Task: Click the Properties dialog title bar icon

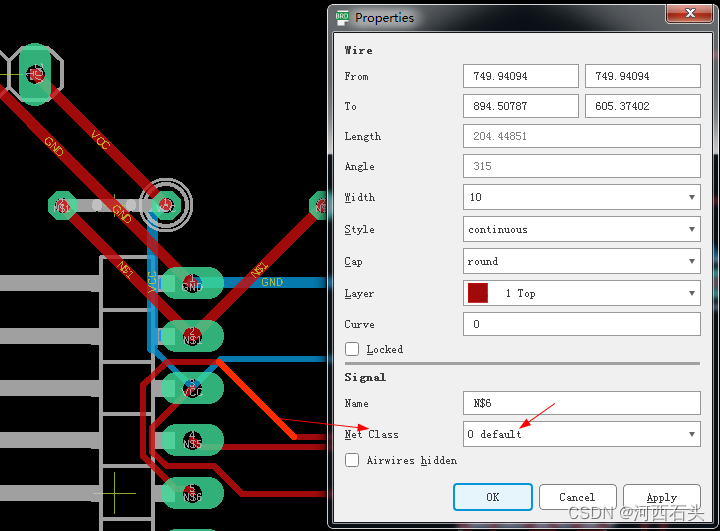Action: click(343, 17)
